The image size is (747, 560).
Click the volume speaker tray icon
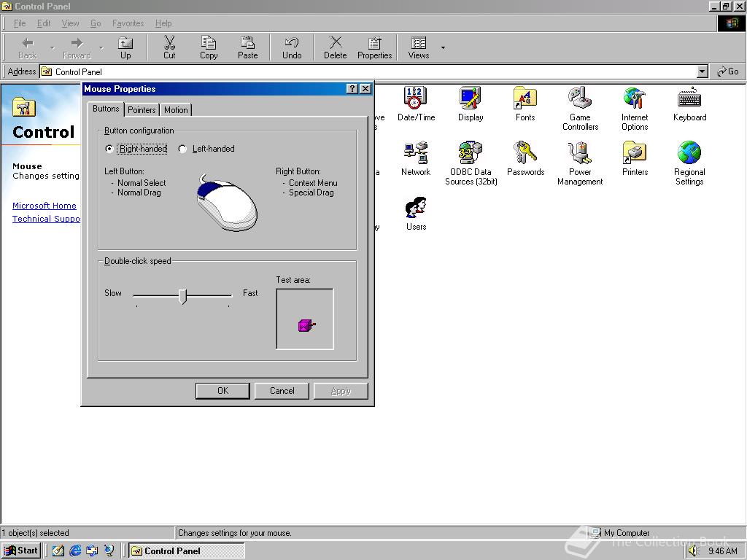tap(693, 551)
